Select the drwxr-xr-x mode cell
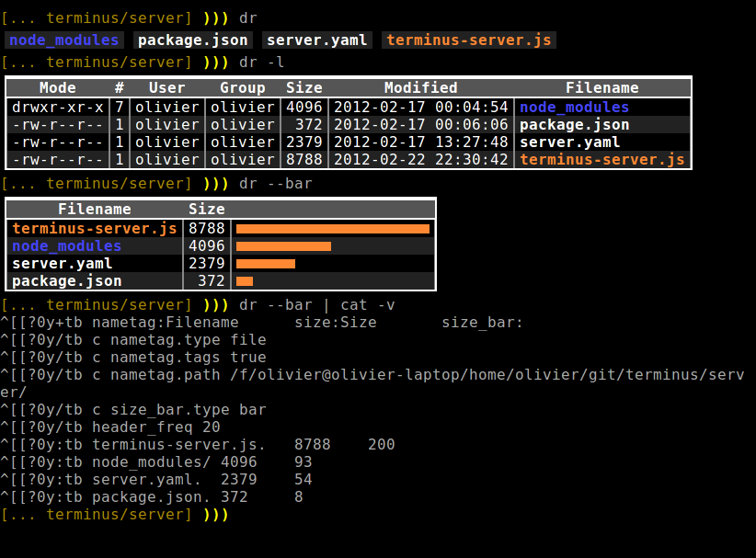Viewport: 756px width, 558px height. 58,107
